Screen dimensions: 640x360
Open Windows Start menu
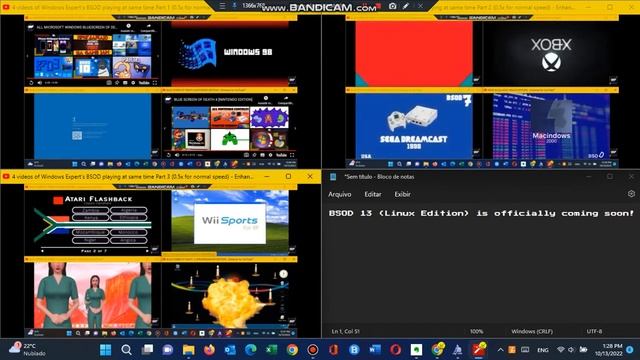click(105, 350)
